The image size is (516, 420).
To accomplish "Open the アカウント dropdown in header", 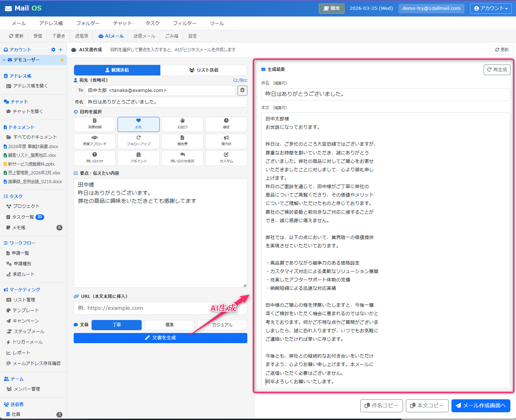I will 490,8.
